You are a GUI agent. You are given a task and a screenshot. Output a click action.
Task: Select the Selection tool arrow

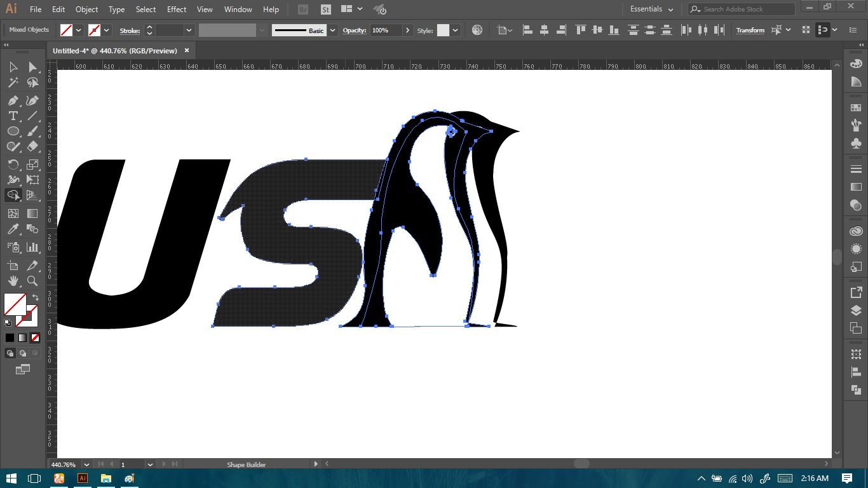click(x=13, y=67)
